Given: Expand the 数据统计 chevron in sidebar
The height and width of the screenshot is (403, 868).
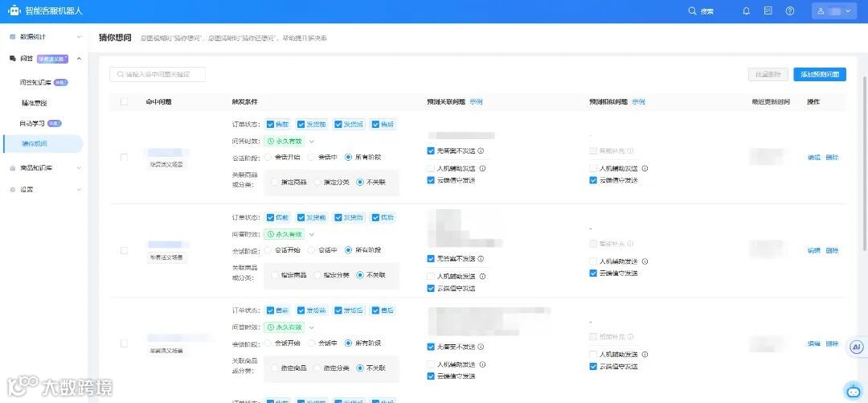Looking at the screenshot, I should click(x=79, y=36).
